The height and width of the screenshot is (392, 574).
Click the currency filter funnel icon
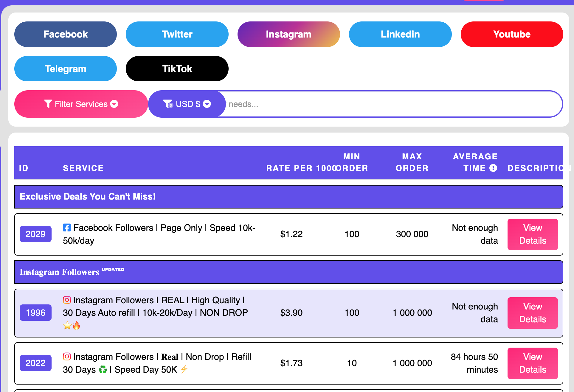(168, 104)
